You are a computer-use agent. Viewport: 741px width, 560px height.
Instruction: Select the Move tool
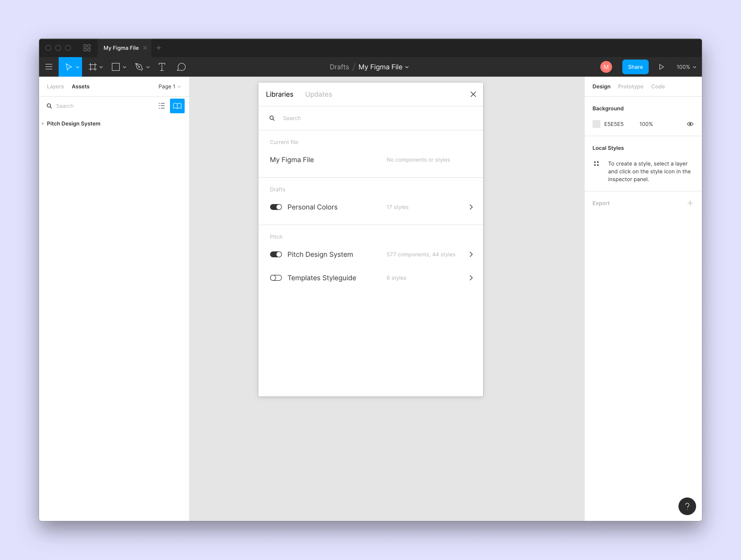(68, 67)
